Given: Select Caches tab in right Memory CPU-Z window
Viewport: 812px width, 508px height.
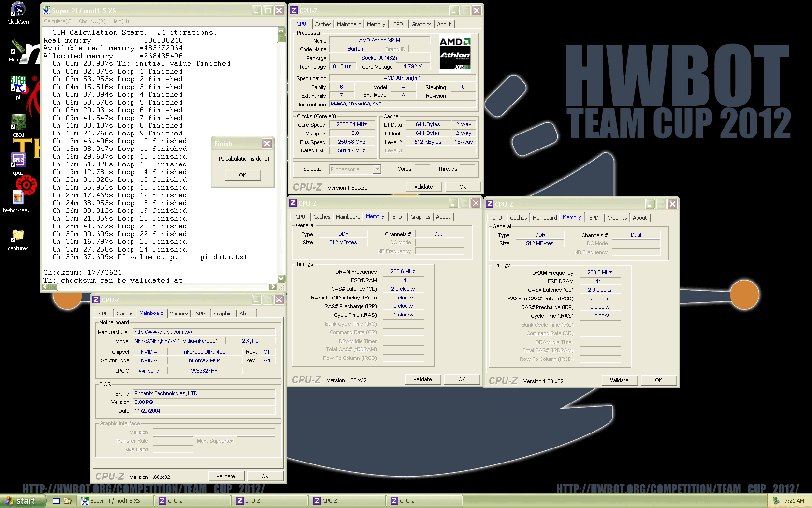Looking at the screenshot, I should coord(519,218).
